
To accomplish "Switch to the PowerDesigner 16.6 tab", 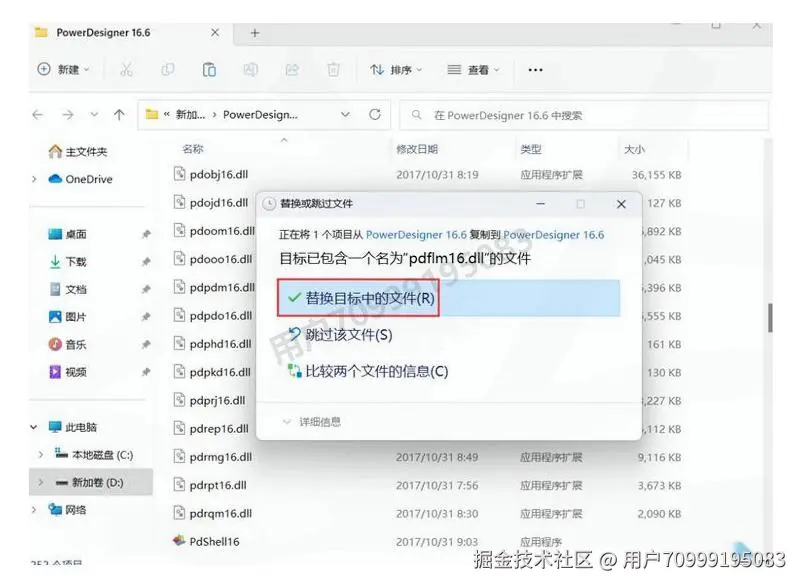I will 107,31.
